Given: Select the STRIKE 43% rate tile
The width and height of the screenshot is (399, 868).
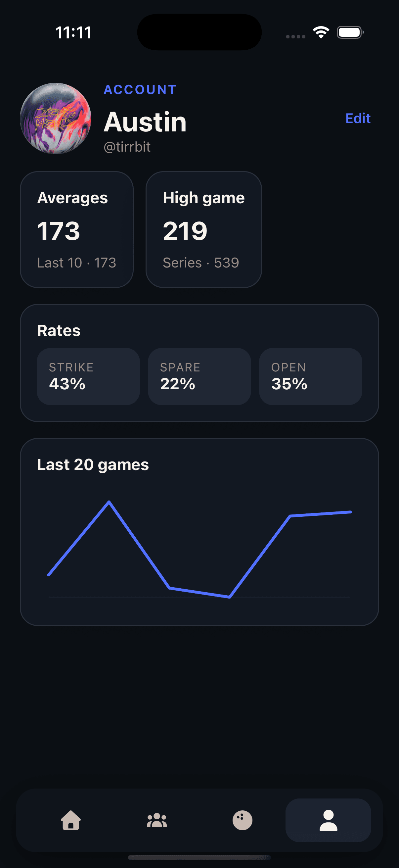Looking at the screenshot, I should point(88,376).
